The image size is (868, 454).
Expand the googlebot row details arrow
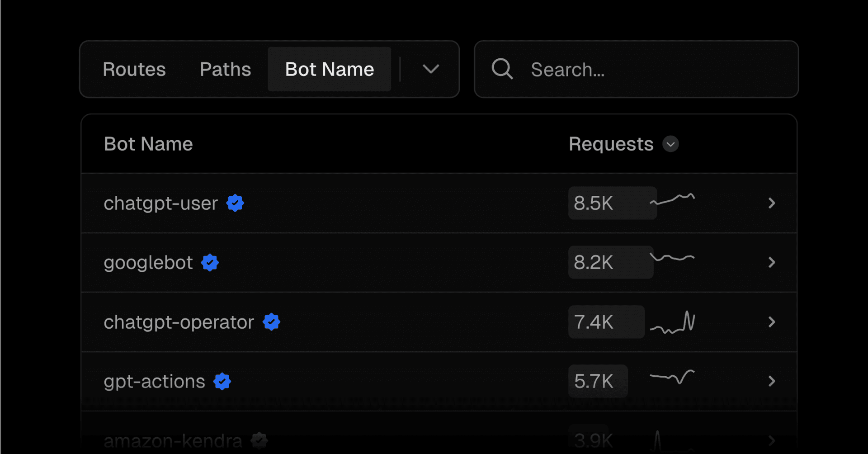pos(772,262)
